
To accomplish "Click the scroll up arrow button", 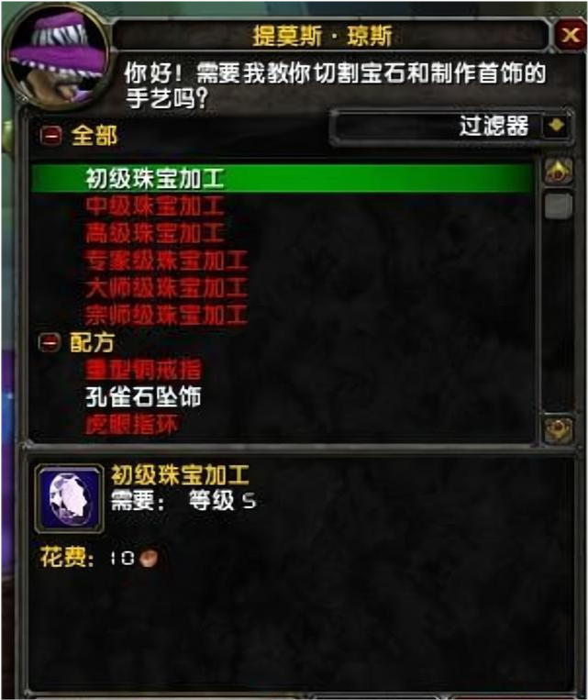I will click(558, 171).
